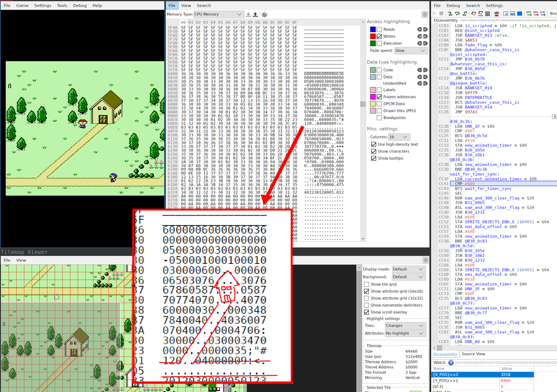Open the Attributes highlight dropdown
The height and width of the screenshot is (392, 557).
(x=405, y=333)
